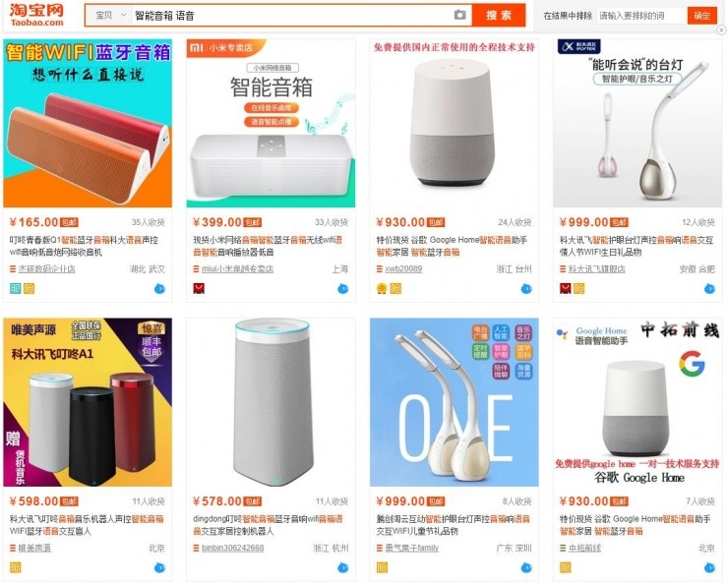Image resolution: width=728 pixels, height=585 pixels.
Task: Open seller link binbin306242668
Action: (x=232, y=548)
